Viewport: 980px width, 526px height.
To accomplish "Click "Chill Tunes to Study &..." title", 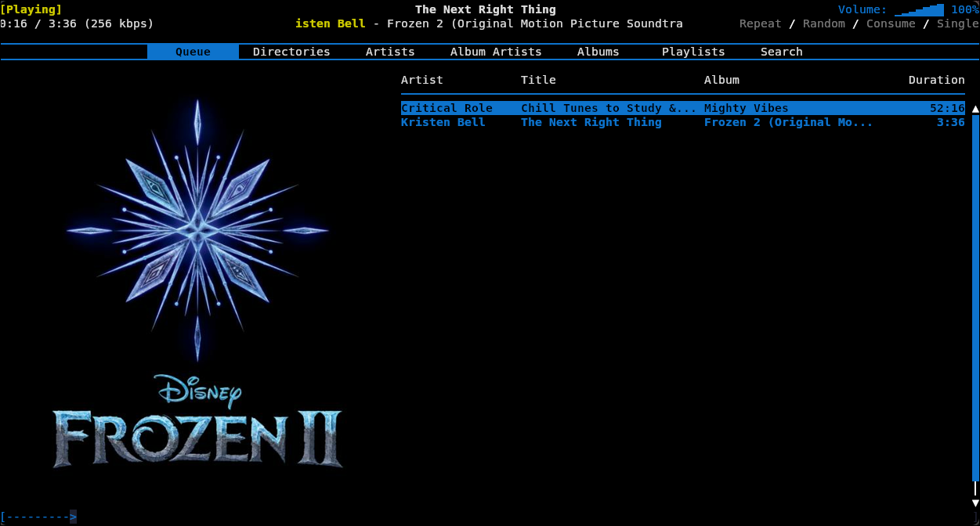I will tap(609, 108).
